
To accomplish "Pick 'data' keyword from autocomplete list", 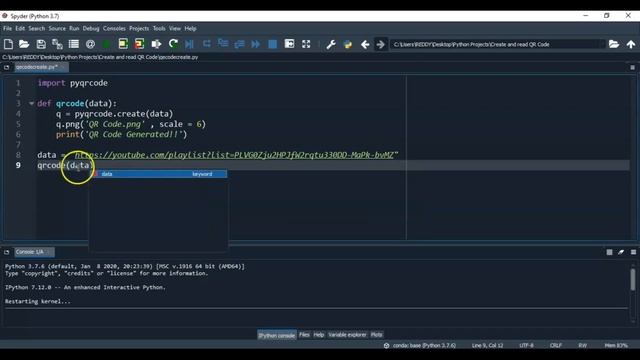I will point(159,174).
